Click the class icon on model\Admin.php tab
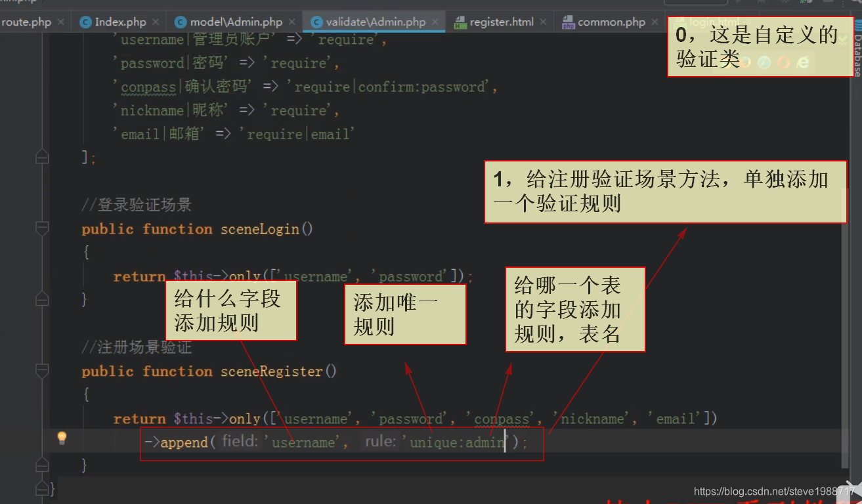862x504 pixels. [180, 22]
